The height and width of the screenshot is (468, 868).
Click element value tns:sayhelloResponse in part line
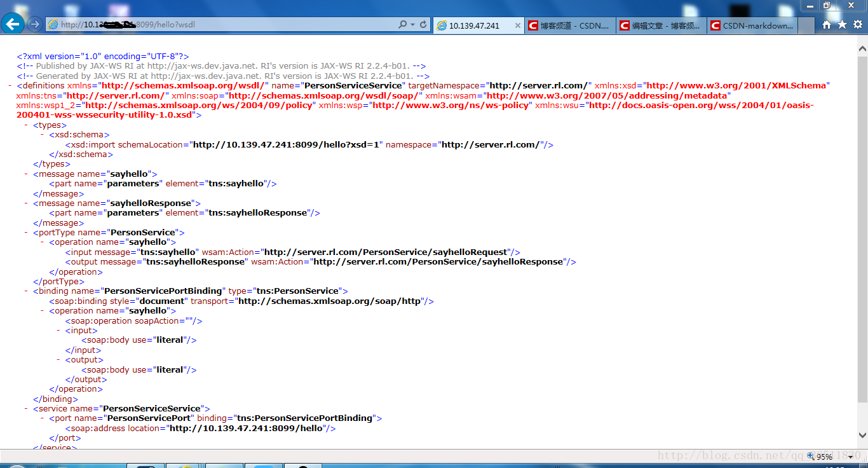[258, 213]
